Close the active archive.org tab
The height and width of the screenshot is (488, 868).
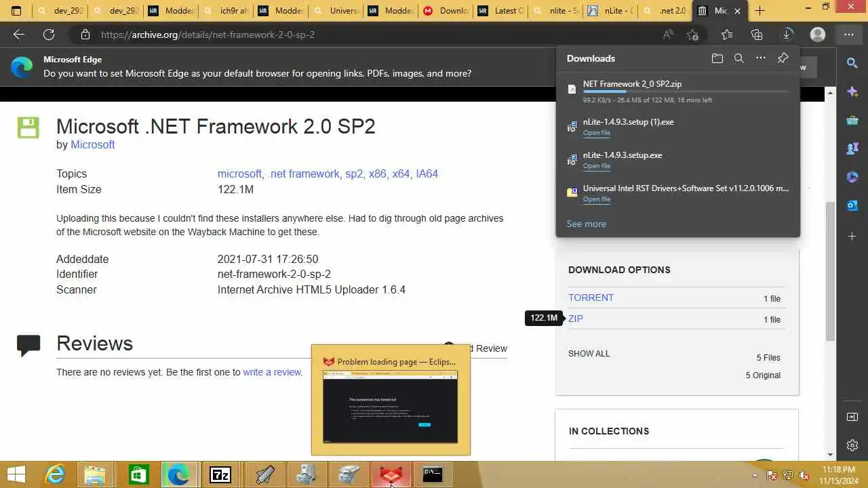[x=738, y=11]
